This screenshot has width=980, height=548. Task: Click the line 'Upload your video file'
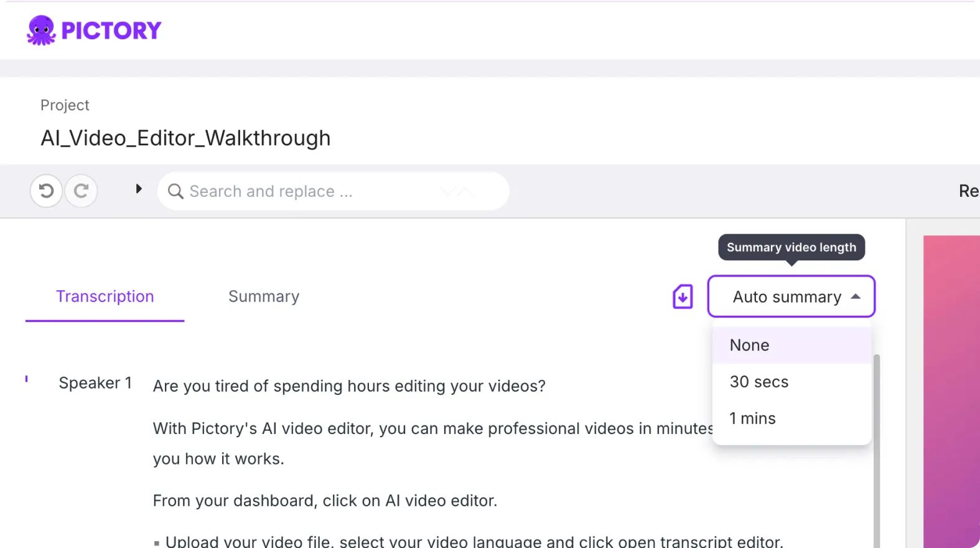pos(474,541)
